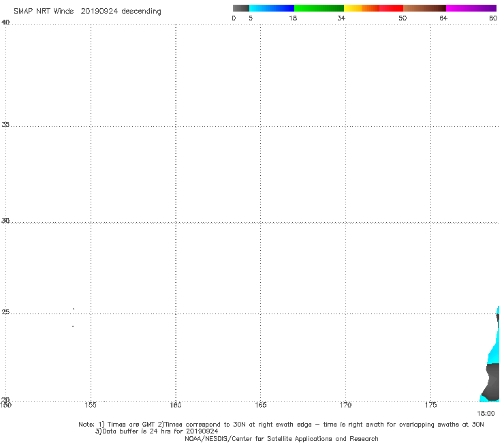This screenshot has width=504, height=443.
Task: Click the gray 0-5 color bar segment
Action: point(241,8)
